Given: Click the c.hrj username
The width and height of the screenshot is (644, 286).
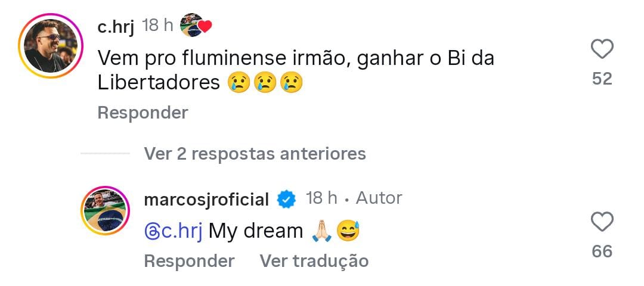Looking at the screenshot, I should [116, 26].
